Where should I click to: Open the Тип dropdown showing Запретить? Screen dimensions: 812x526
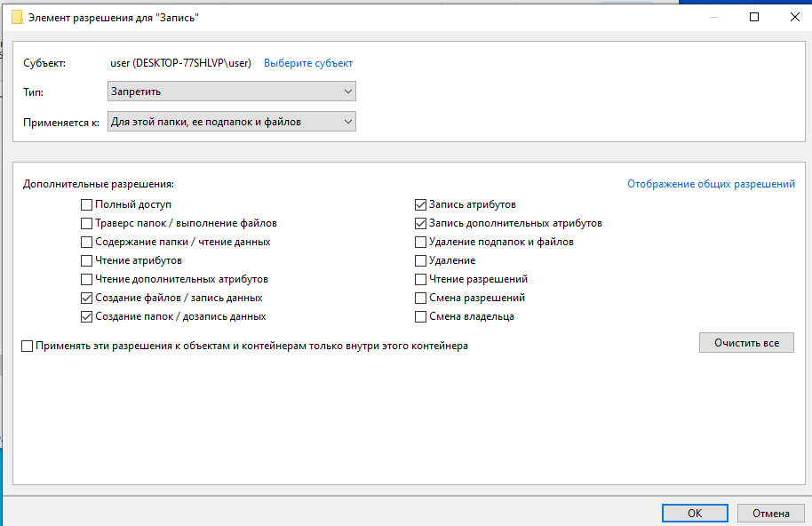[x=232, y=92]
